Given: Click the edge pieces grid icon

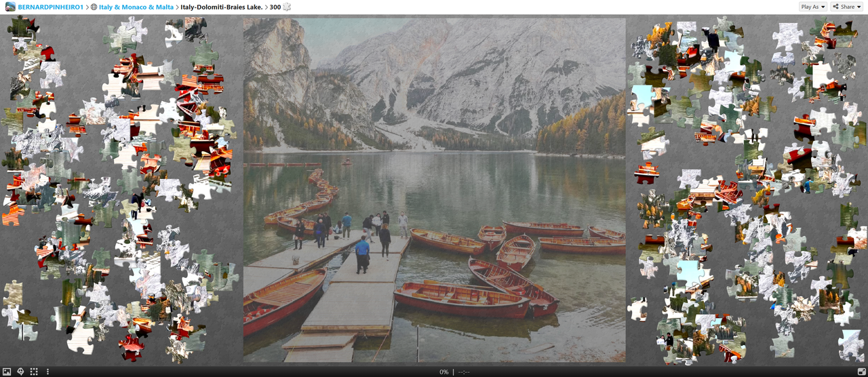Looking at the screenshot, I should tap(34, 372).
